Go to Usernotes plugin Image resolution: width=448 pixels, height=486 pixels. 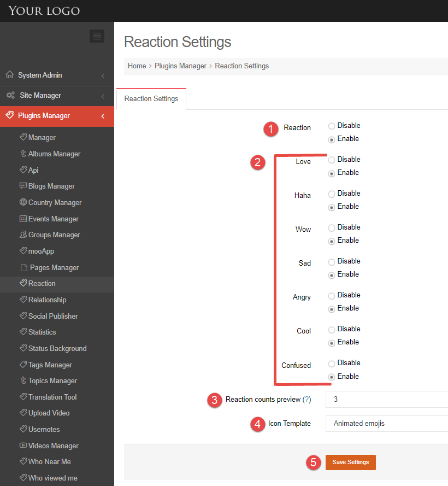pos(44,429)
